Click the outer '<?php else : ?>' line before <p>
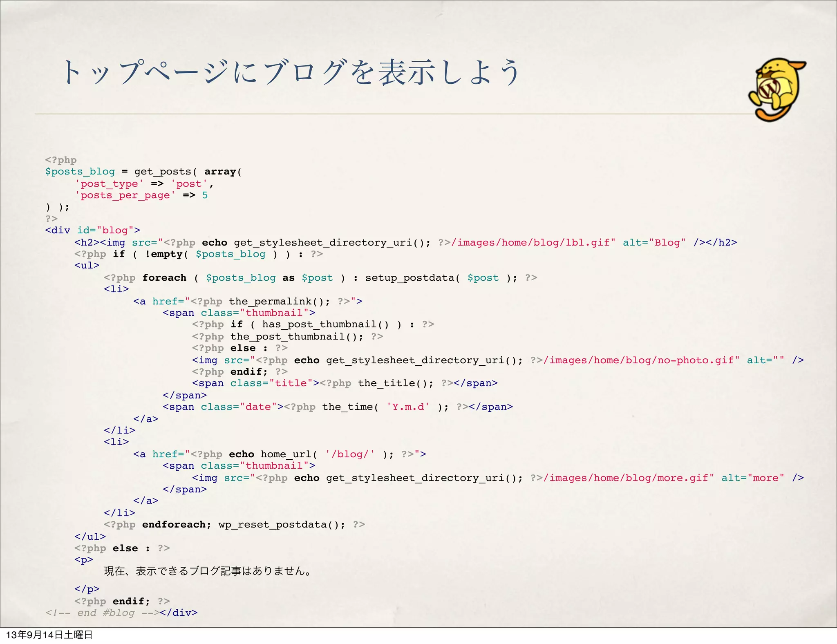The image size is (837, 644). (x=122, y=548)
